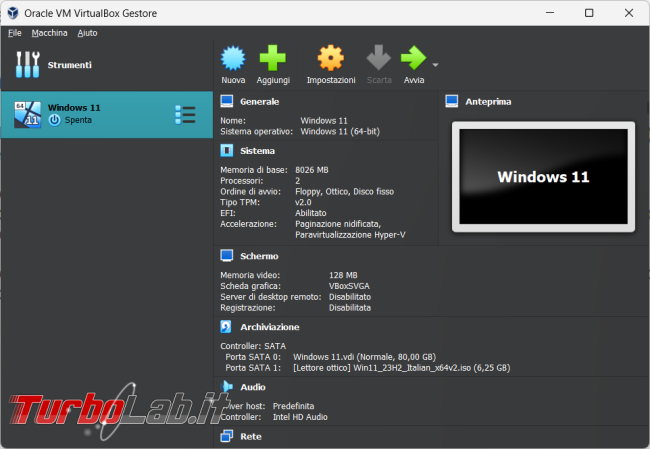Click the EFI Abilitato value
Image resolution: width=650 pixels, height=449 pixels.
310,213
